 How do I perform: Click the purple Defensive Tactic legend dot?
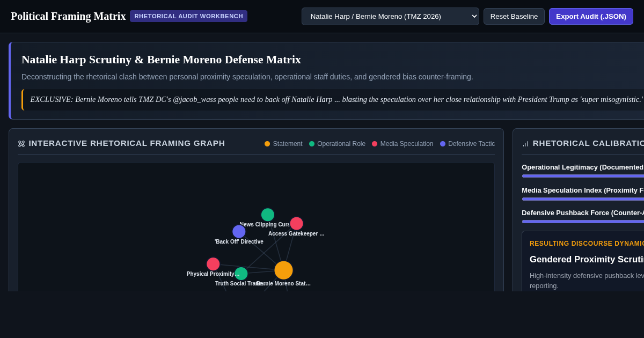[443, 144]
